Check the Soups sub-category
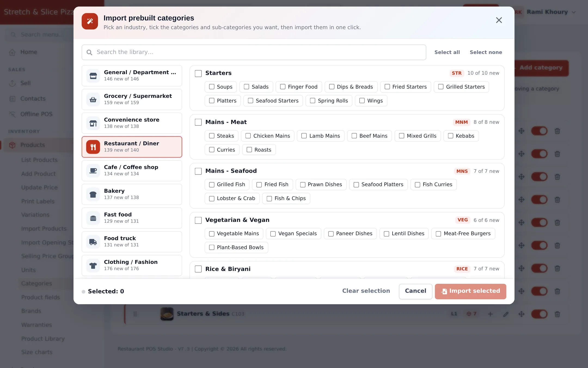 coord(212,87)
